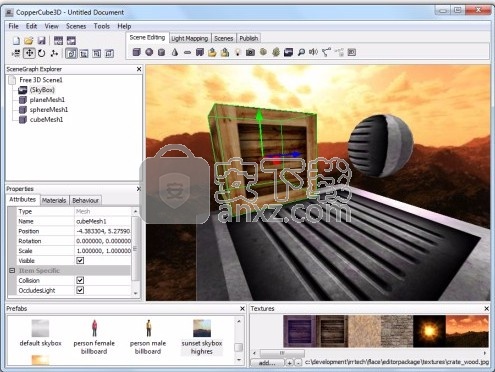This screenshot has width=495, height=372.
Task: Add a cube mesh from toolbar
Action: coord(136,52)
